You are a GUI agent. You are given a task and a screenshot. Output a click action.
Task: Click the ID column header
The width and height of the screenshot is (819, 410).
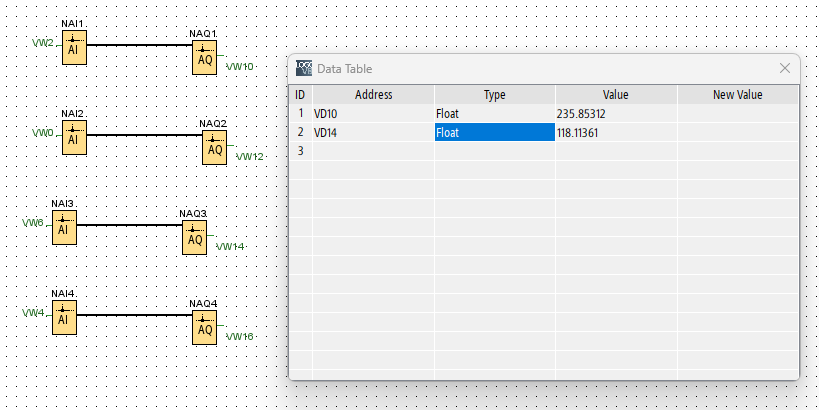[x=300, y=95]
